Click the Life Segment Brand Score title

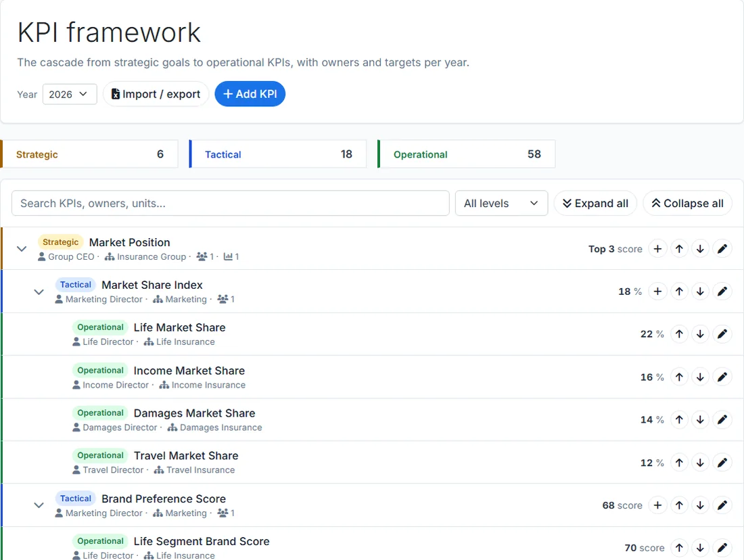click(x=202, y=542)
